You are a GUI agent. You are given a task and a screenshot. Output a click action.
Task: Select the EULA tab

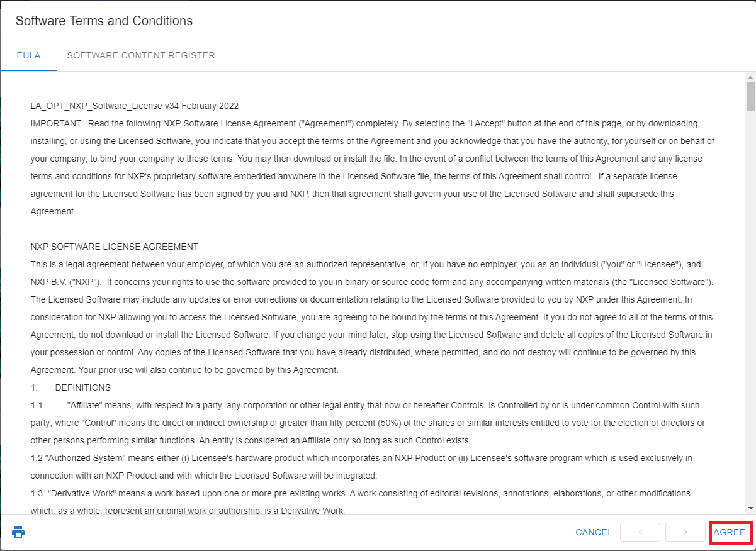(x=28, y=55)
